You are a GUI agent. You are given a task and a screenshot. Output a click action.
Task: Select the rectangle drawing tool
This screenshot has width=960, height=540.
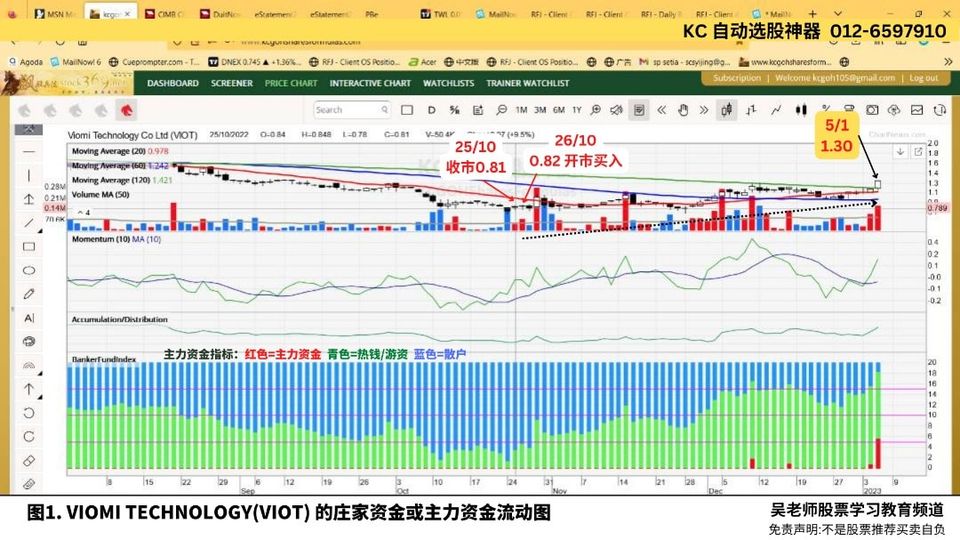[x=29, y=247]
